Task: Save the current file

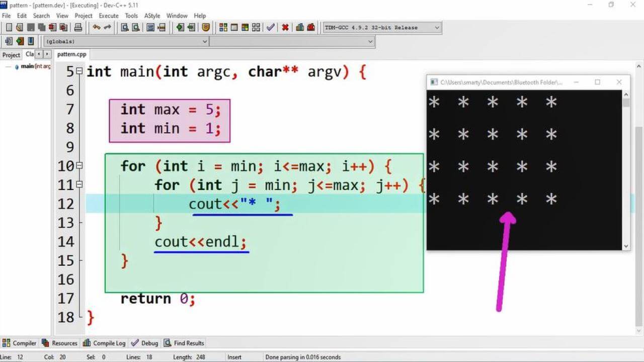Action: tap(30, 27)
